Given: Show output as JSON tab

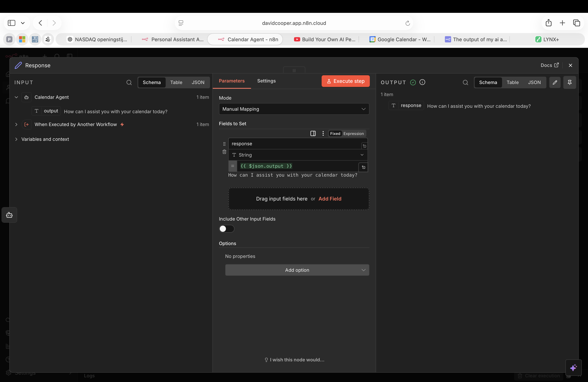Looking at the screenshot, I should [534, 82].
